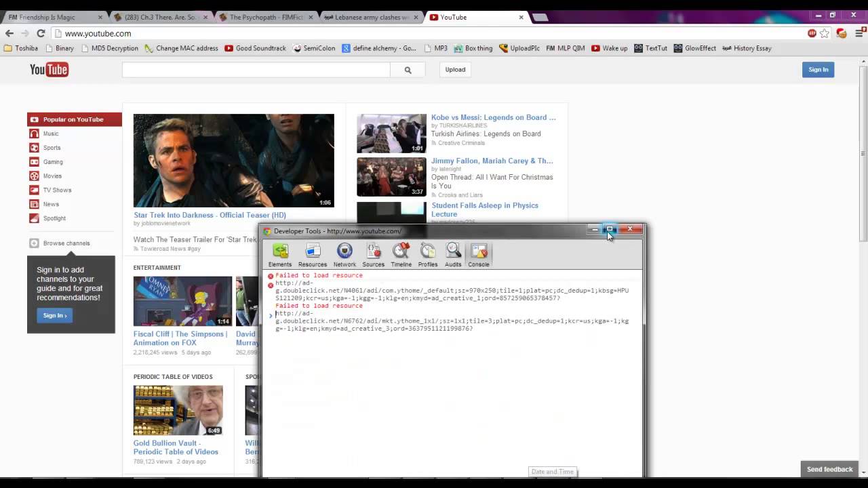
Task: Open the Spotlight category in sidebar
Action: tap(54, 218)
